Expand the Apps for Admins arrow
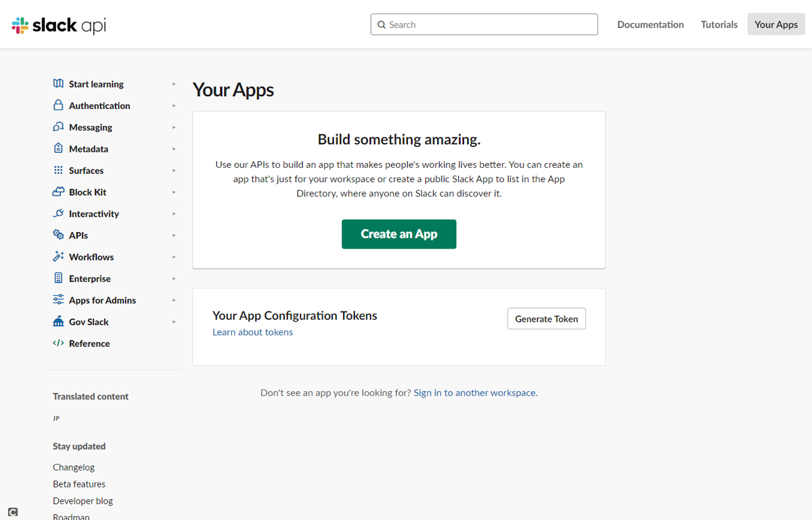 [174, 301]
